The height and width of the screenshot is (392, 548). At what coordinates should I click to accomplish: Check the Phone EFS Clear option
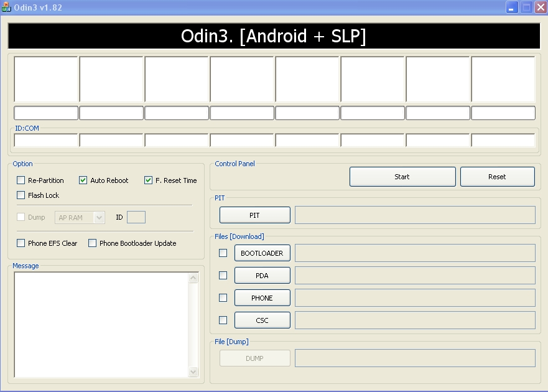(21, 243)
